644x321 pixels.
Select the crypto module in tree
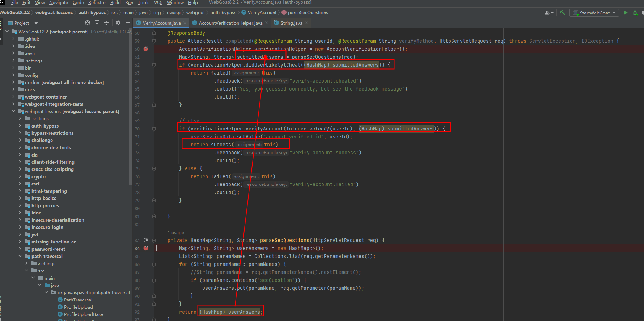38,176
